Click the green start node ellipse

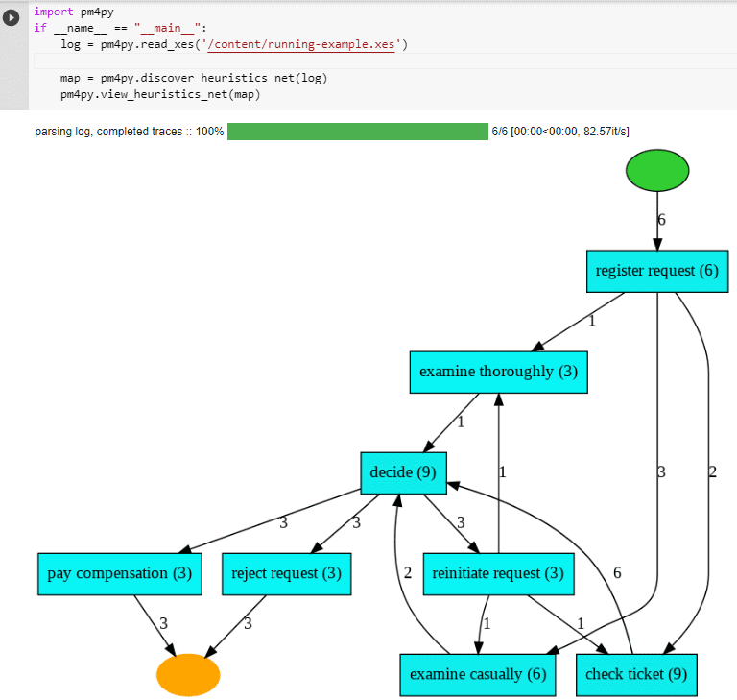[x=657, y=170]
